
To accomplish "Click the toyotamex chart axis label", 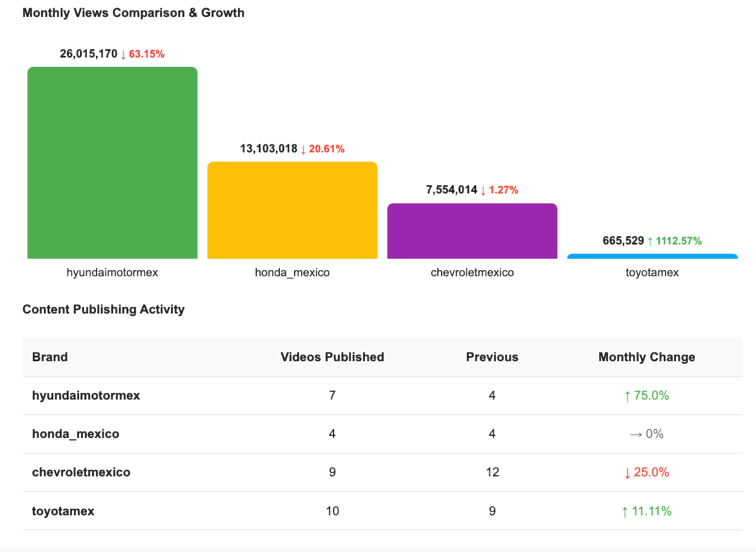I will click(652, 272).
